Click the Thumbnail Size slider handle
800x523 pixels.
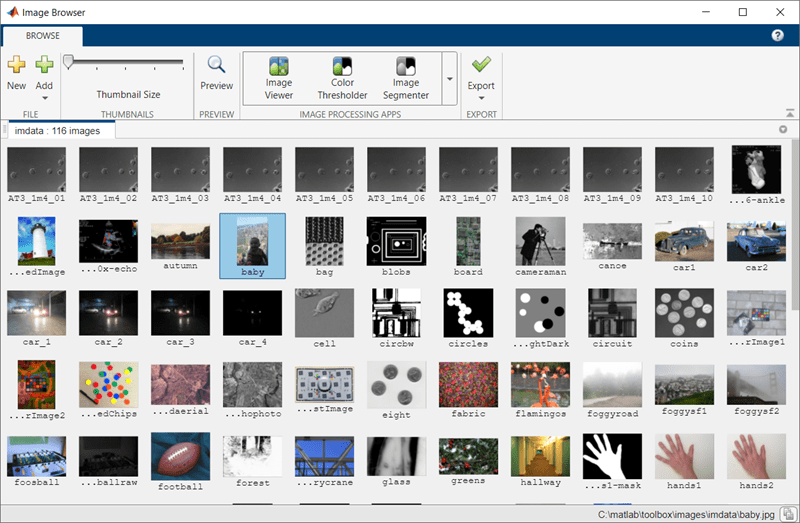[x=68, y=62]
